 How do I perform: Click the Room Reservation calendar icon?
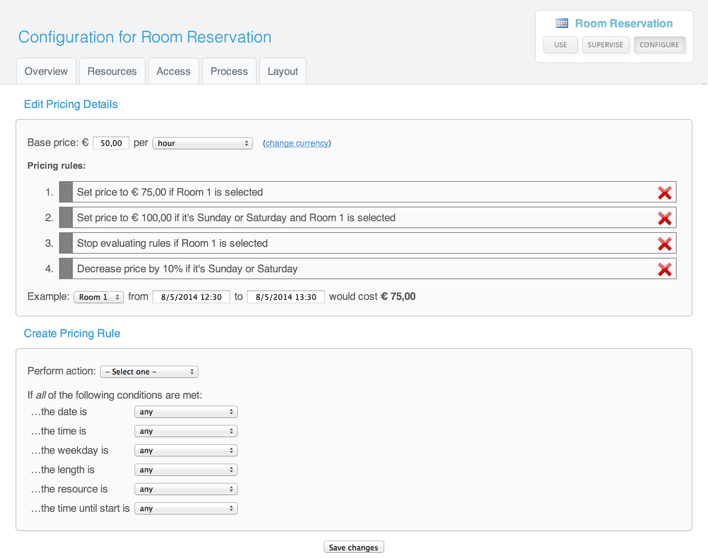coord(562,23)
